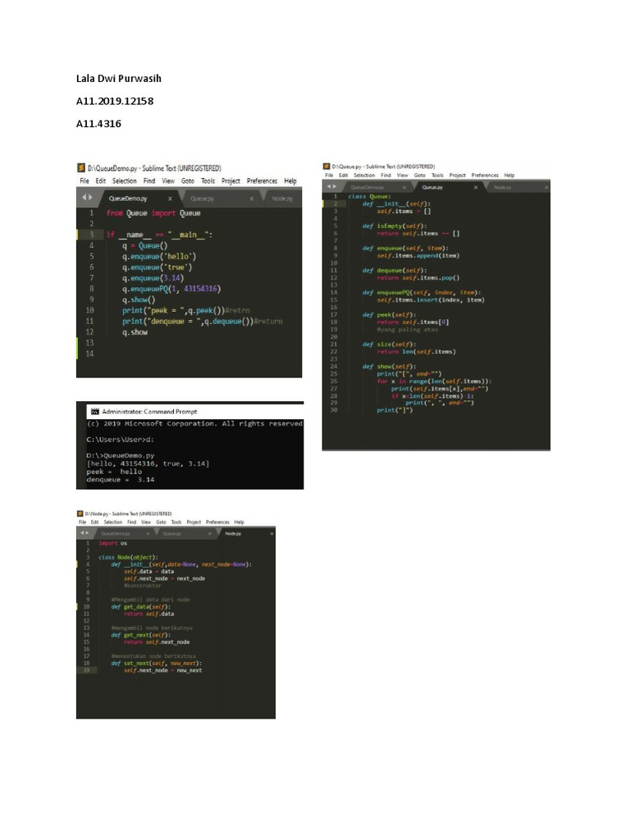Click line number 13 in QueueDemo.py gutter
The height and width of the screenshot is (840, 630).
pyautogui.click(x=89, y=343)
